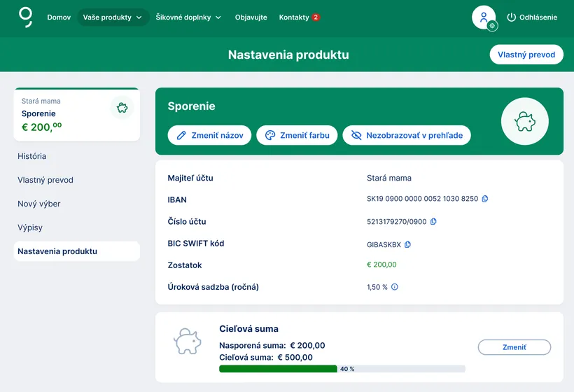Click the bank logo in the header

pos(26,17)
